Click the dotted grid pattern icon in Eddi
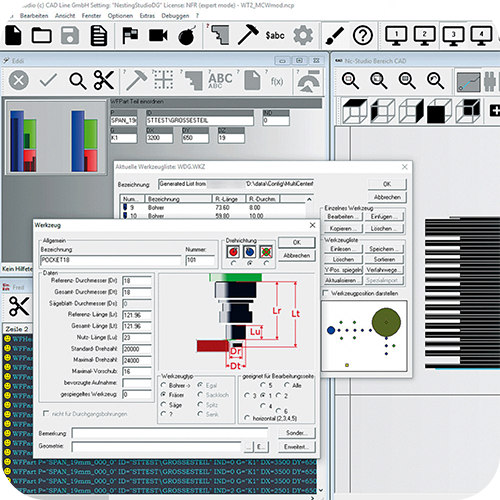 pos(164,80)
